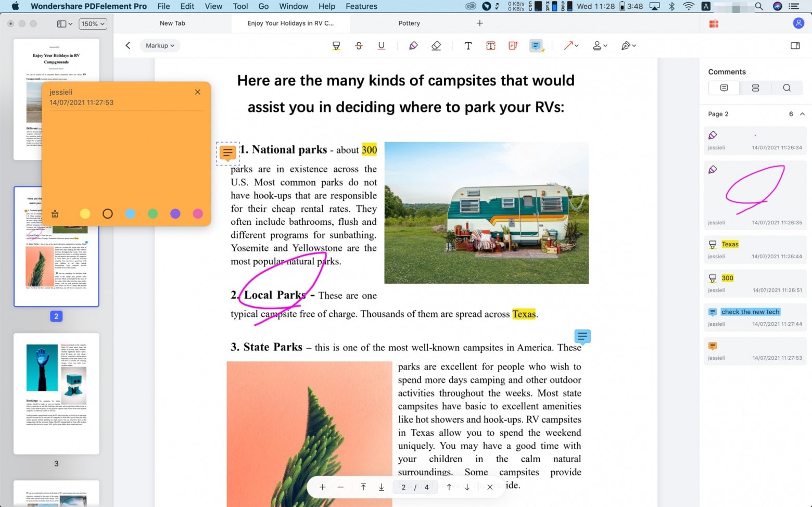Switch to the Pottery tab

(409, 23)
